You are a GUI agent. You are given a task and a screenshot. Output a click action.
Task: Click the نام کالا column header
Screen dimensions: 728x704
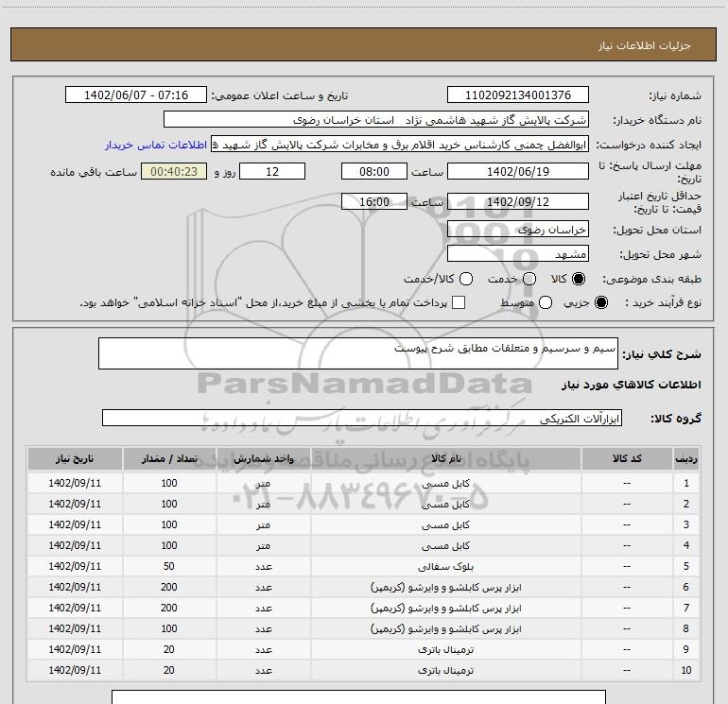[446, 458]
